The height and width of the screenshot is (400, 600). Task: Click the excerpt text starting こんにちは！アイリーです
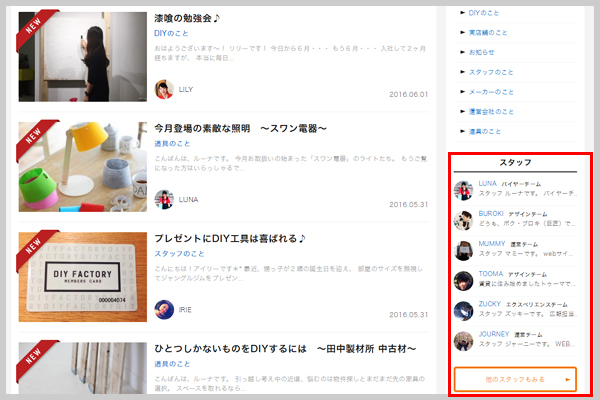(x=289, y=274)
